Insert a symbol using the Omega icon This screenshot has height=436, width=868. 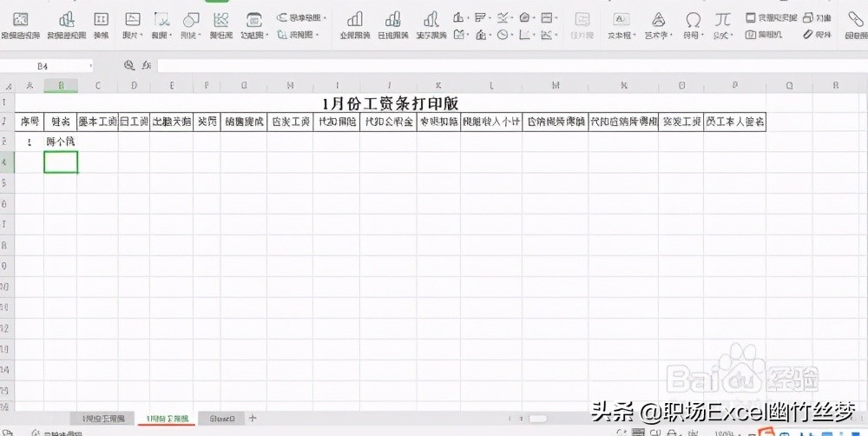tap(693, 23)
